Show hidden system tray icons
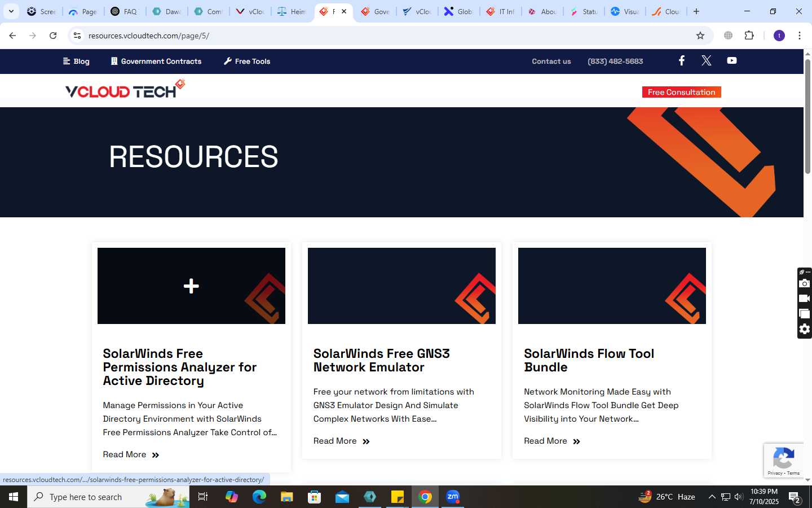This screenshot has height=508, width=812. 712,497
